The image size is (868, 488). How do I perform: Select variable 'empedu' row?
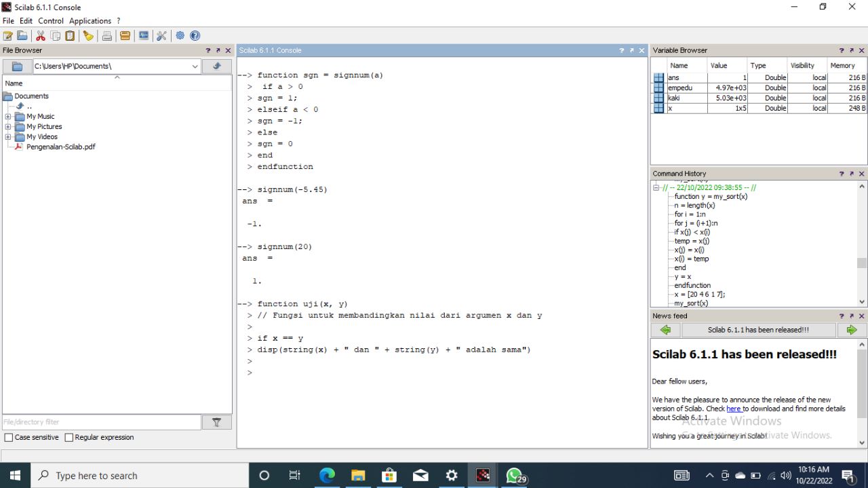(x=759, y=88)
